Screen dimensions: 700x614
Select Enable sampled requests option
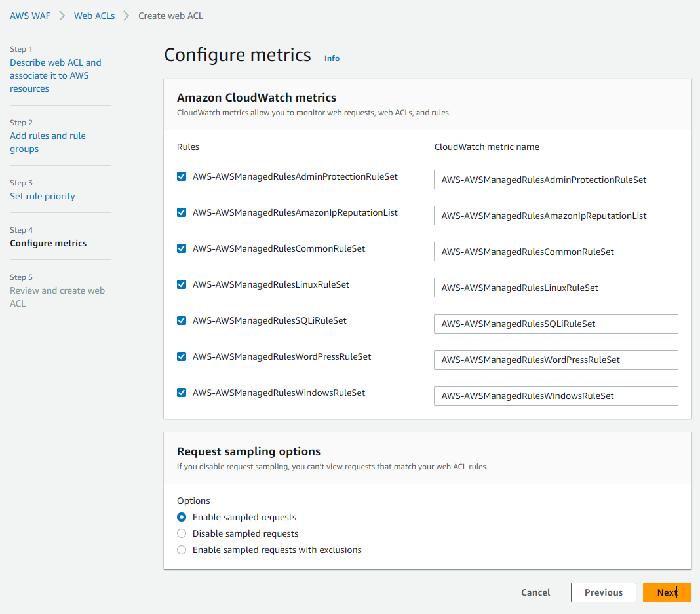pos(182,517)
